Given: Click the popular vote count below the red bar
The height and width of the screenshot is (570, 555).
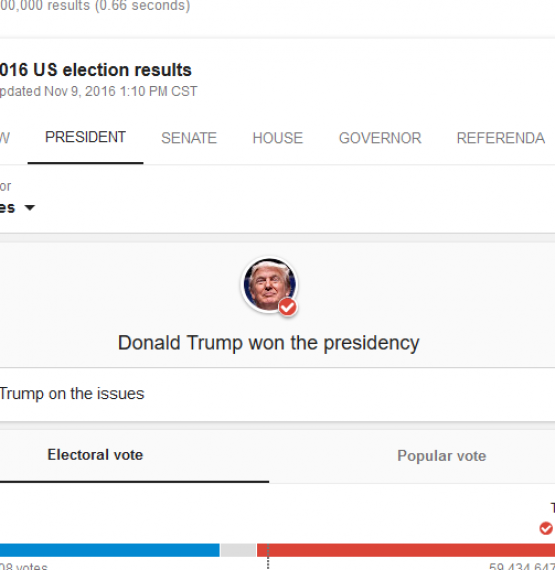Looking at the screenshot, I should coord(522,566).
